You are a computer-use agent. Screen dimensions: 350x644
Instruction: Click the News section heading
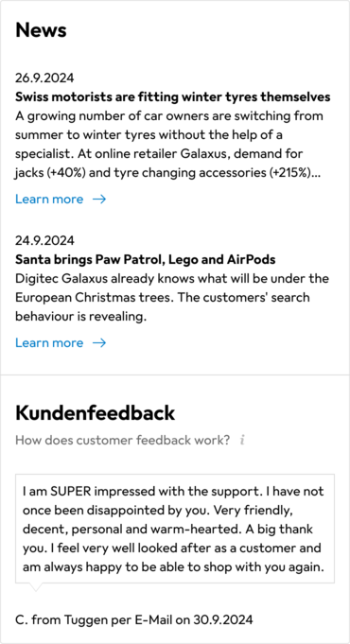point(41,30)
